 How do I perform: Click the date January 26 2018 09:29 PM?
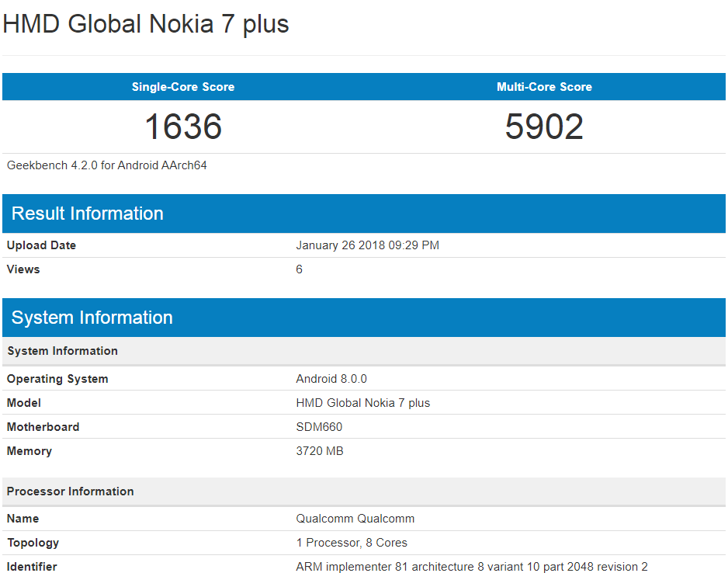coord(367,245)
